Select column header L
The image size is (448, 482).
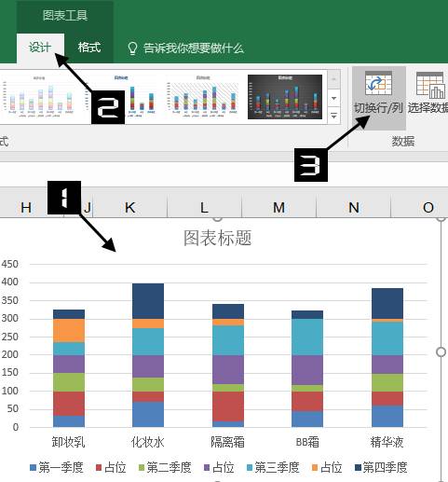(x=204, y=207)
